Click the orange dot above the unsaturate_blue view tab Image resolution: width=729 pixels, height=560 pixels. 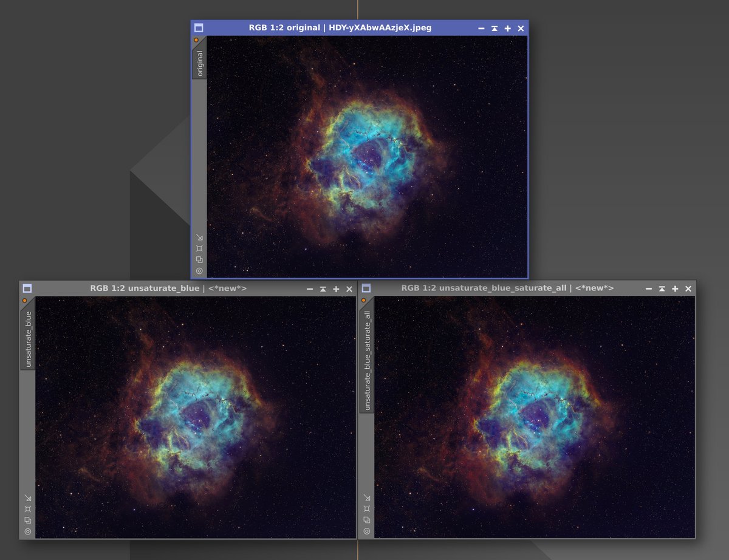click(x=24, y=301)
